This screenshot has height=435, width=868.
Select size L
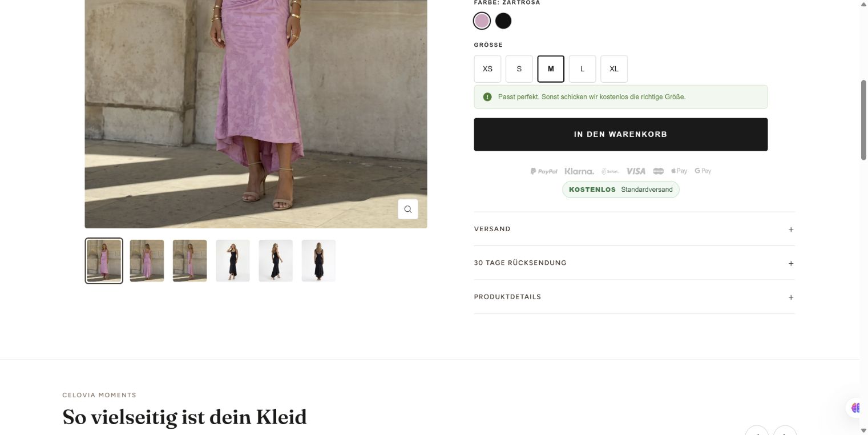(x=582, y=69)
